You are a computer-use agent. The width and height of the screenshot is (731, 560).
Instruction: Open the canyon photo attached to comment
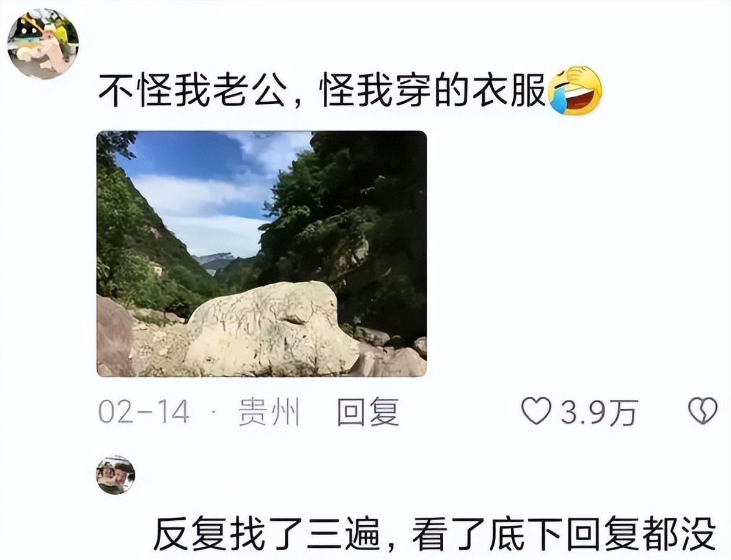[262, 254]
